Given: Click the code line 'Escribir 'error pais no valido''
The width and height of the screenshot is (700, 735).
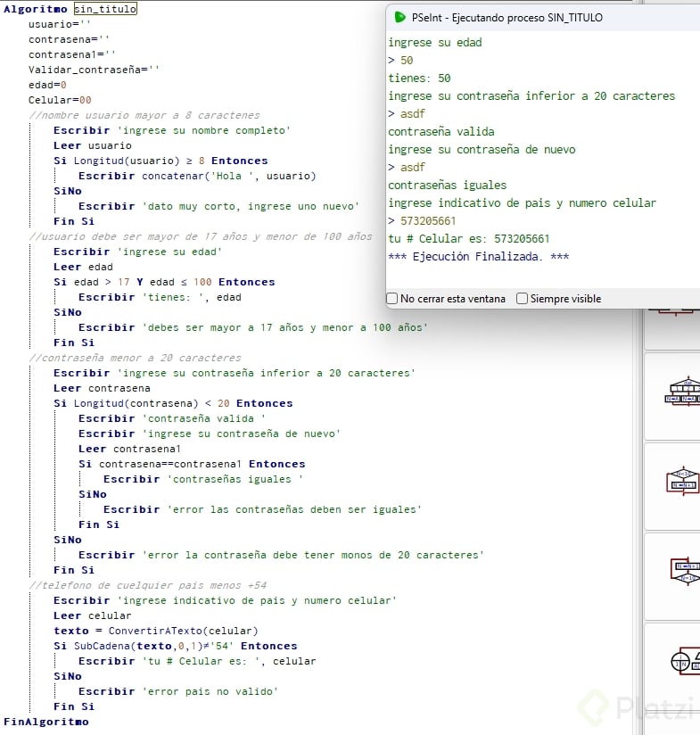Looking at the screenshot, I should [x=178, y=691].
